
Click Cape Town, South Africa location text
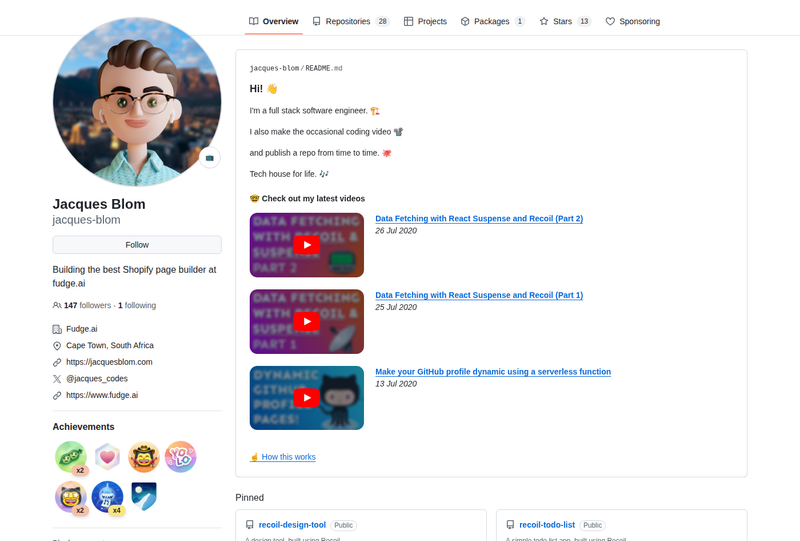110,346
